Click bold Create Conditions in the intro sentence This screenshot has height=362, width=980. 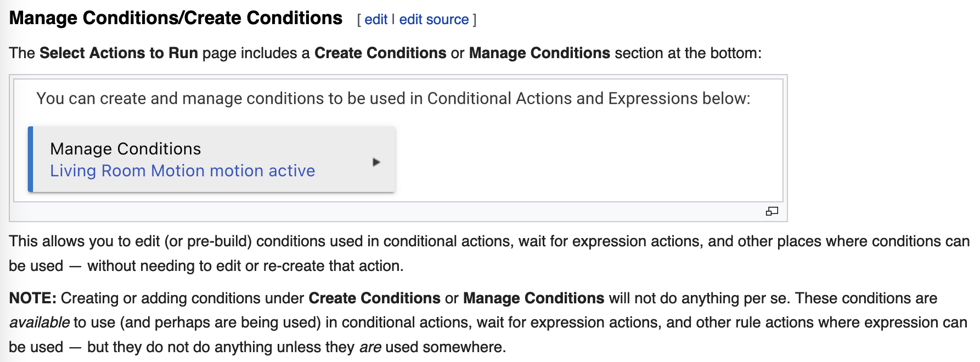(x=380, y=53)
